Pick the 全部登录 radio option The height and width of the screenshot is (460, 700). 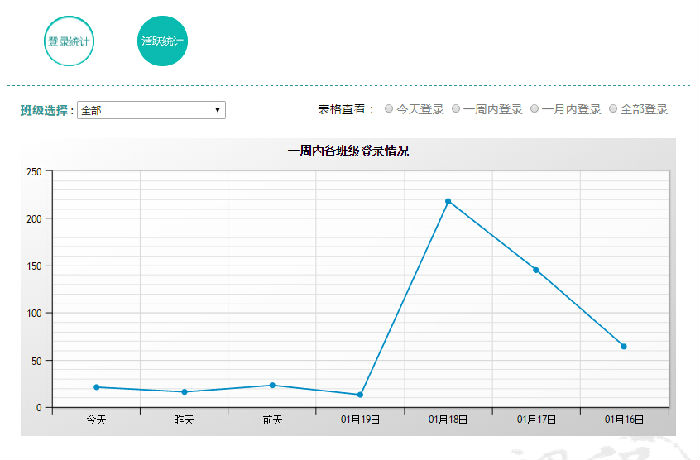[x=613, y=110]
